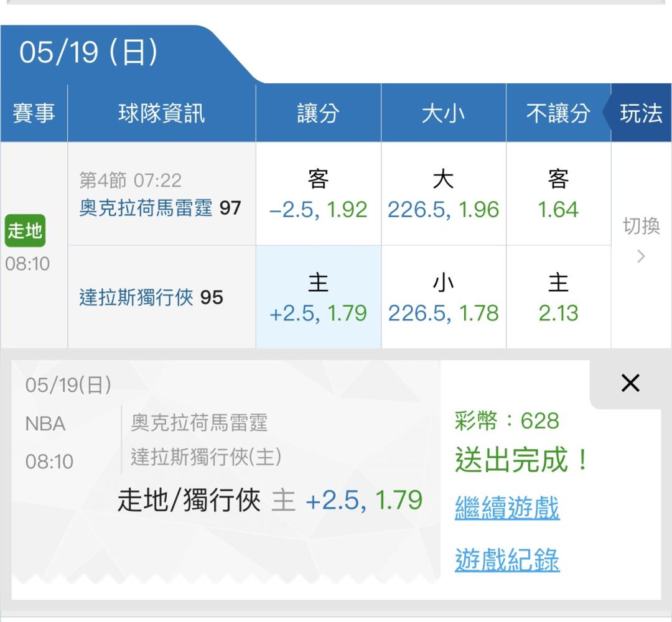Click the 05/19 (日) date tab
The image size is (672, 622).
point(88,53)
